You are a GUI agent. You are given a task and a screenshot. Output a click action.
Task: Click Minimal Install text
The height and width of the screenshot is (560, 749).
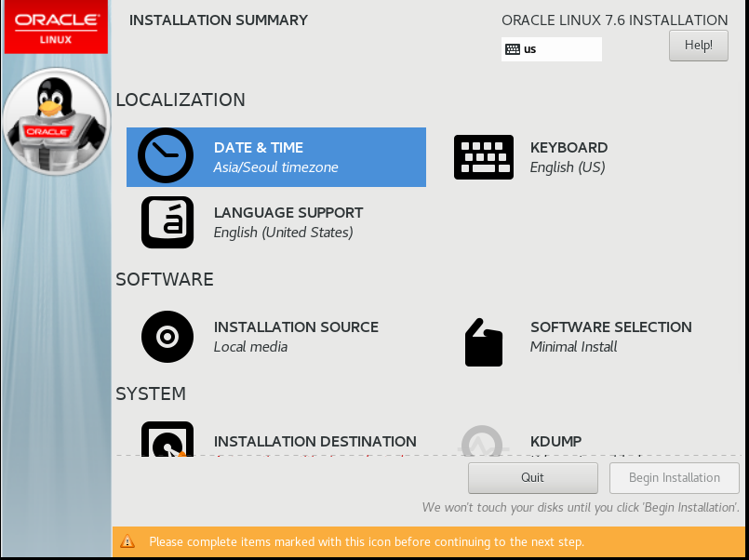[x=573, y=347]
